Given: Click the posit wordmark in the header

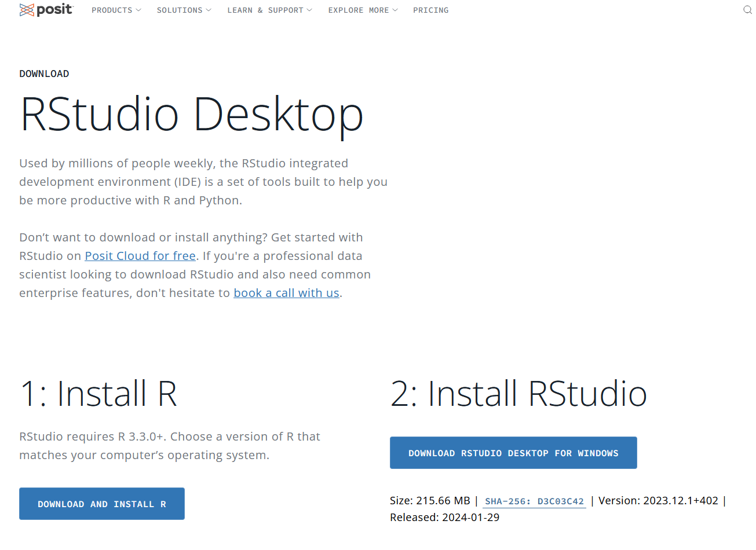Looking at the screenshot, I should point(54,9).
